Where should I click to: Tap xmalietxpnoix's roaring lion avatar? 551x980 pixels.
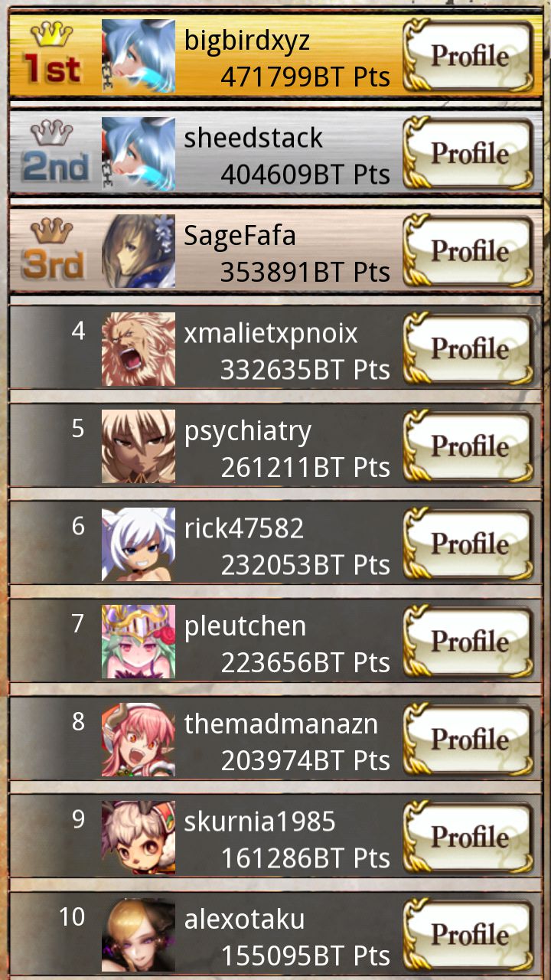pyautogui.click(x=139, y=349)
